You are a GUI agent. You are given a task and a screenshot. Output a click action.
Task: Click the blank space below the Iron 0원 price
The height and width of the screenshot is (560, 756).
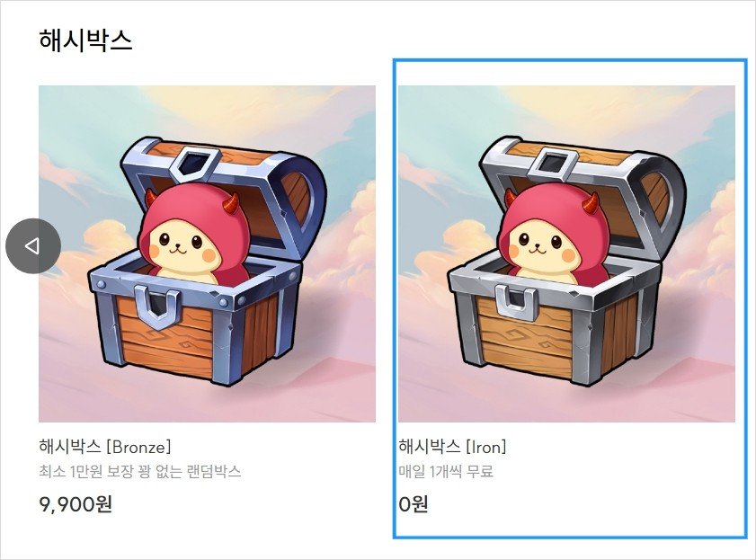click(x=569, y=526)
